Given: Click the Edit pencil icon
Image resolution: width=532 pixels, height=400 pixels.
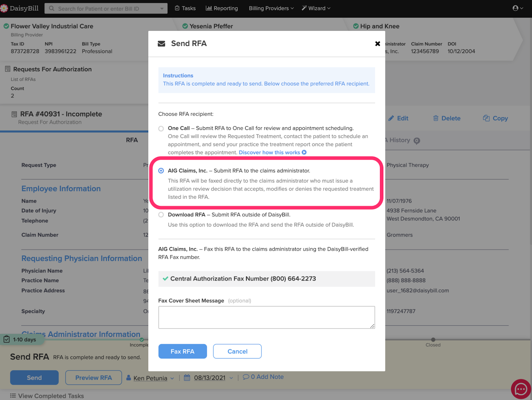Looking at the screenshot, I should pyautogui.click(x=391, y=118).
